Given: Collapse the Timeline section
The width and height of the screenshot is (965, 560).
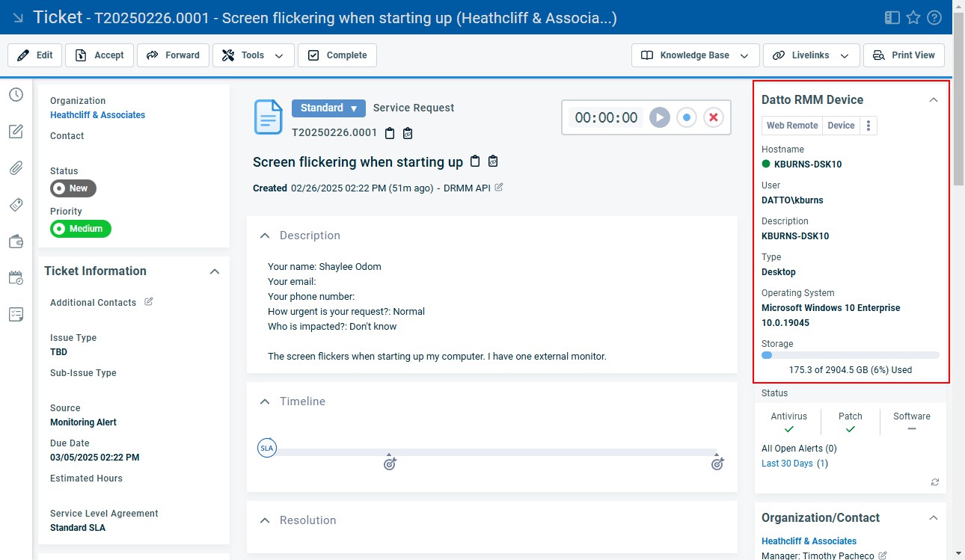Looking at the screenshot, I should 264,401.
